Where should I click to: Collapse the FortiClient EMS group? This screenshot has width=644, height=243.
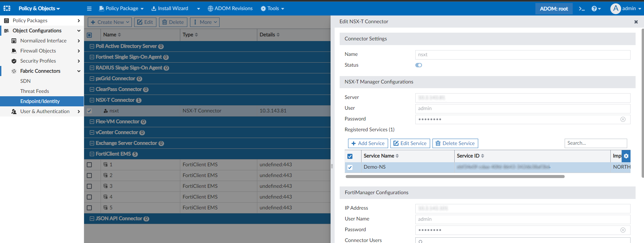point(92,154)
